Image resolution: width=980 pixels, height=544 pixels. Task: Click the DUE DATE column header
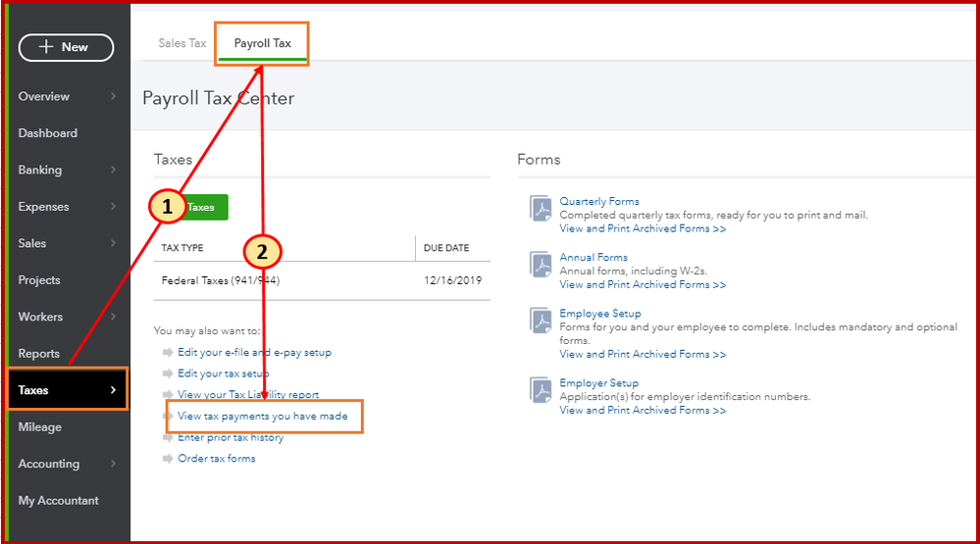tap(446, 248)
